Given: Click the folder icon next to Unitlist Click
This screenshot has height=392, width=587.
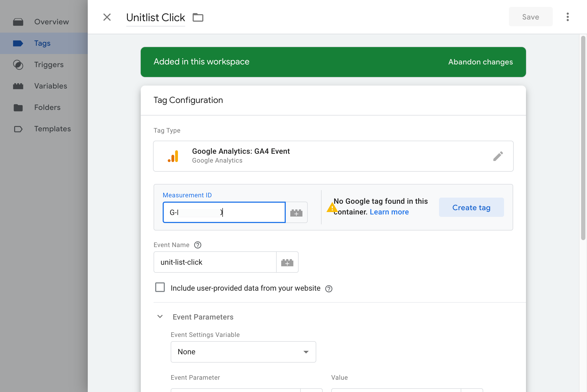Looking at the screenshot, I should (x=198, y=17).
